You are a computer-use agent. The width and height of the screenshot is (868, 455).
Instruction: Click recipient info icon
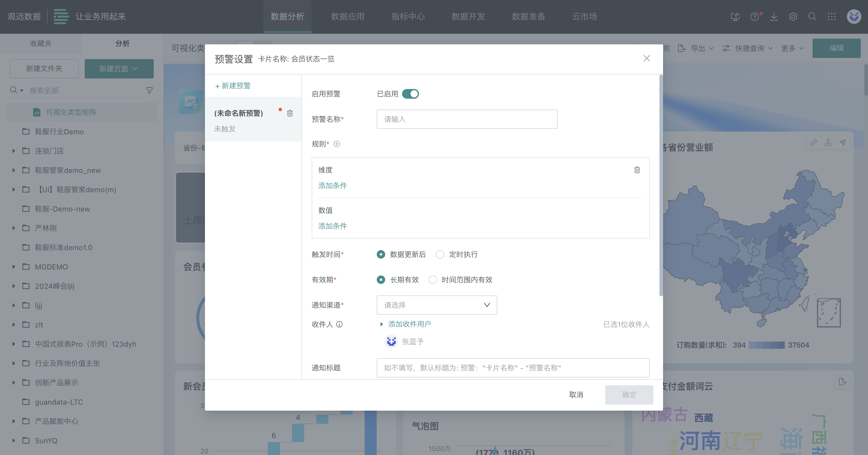(339, 324)
